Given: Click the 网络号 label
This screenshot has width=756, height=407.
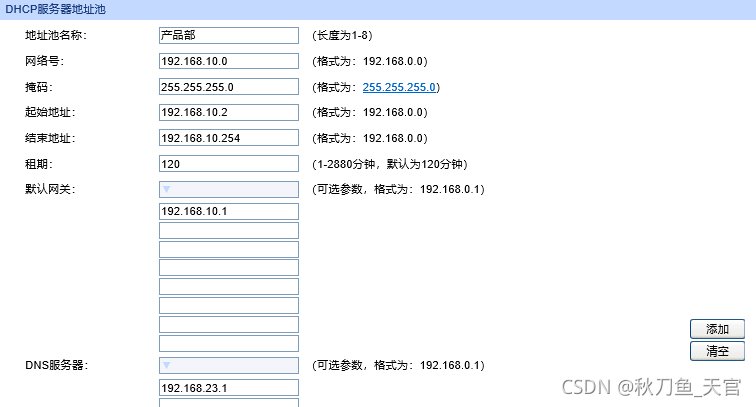Looking at the screenshot, I should tap(44, 61).
